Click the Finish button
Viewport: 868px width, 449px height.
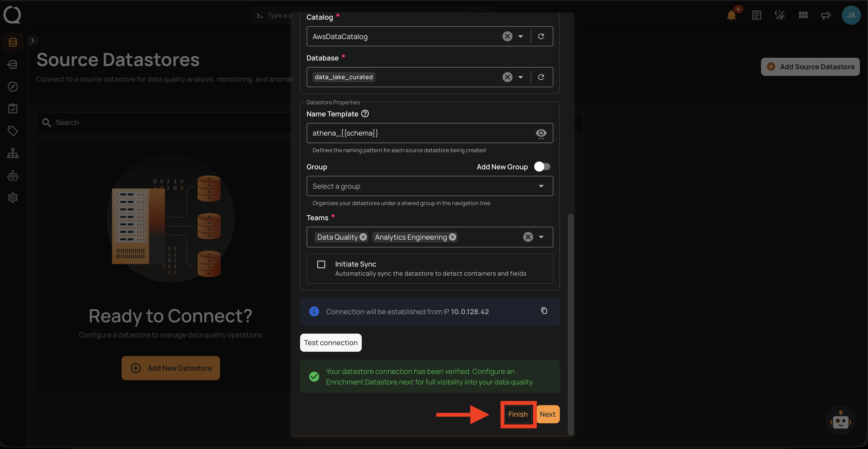click(518, 414)
